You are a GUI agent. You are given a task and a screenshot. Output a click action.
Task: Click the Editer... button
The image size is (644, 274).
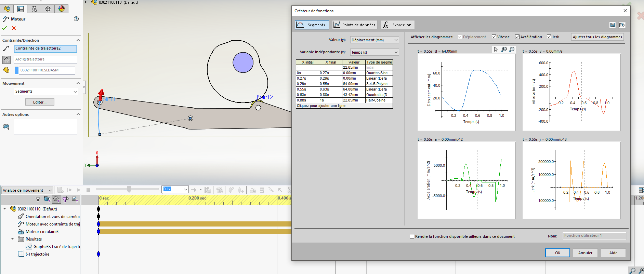(40, 102)
